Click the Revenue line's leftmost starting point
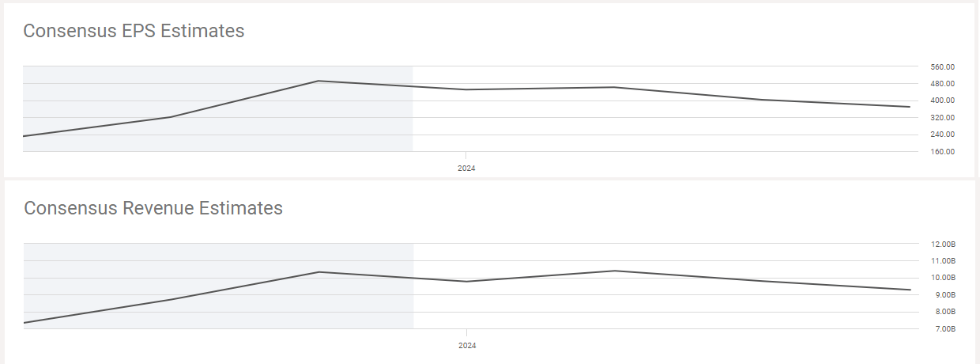The image size is (980, 364). click(x=24, y=322)
